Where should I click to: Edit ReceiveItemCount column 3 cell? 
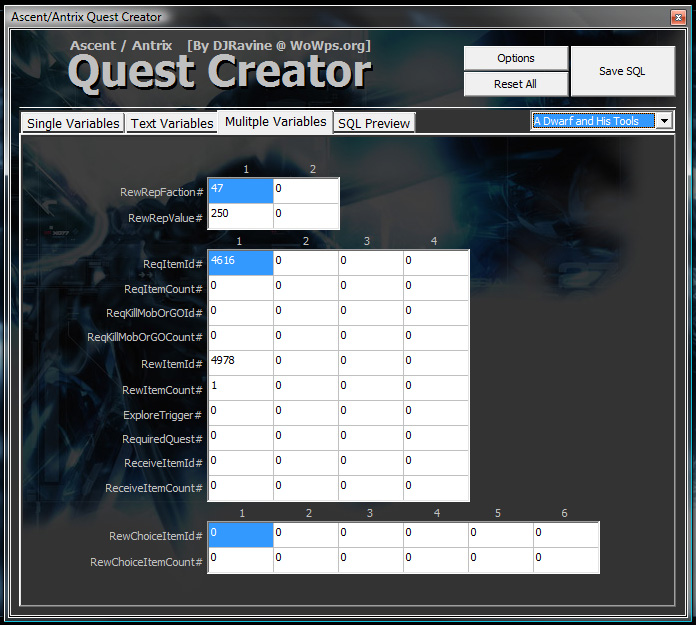(371, 488)
